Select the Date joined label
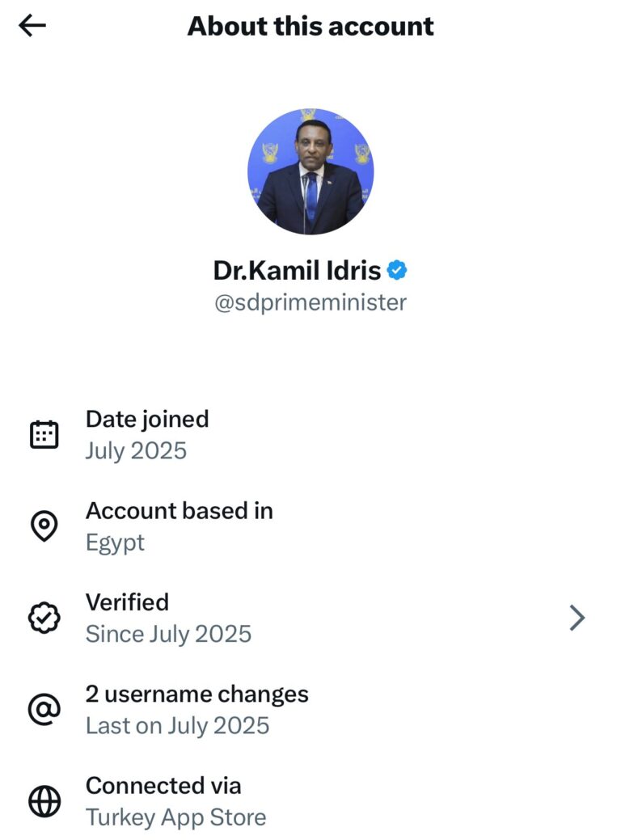 147,419
